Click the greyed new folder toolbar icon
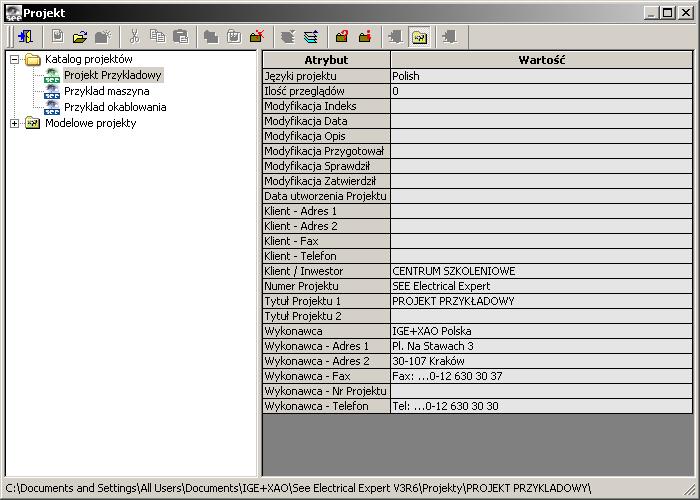The width and height of the screenshot is (700, 500). coord(103,37)
